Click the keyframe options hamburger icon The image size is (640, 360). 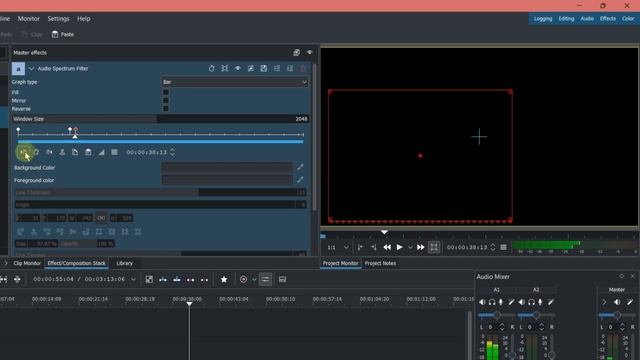tap(114, 152)
